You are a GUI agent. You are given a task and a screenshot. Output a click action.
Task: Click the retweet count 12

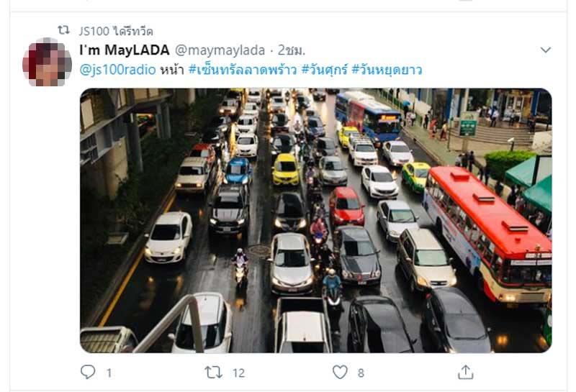coord(238,373)
